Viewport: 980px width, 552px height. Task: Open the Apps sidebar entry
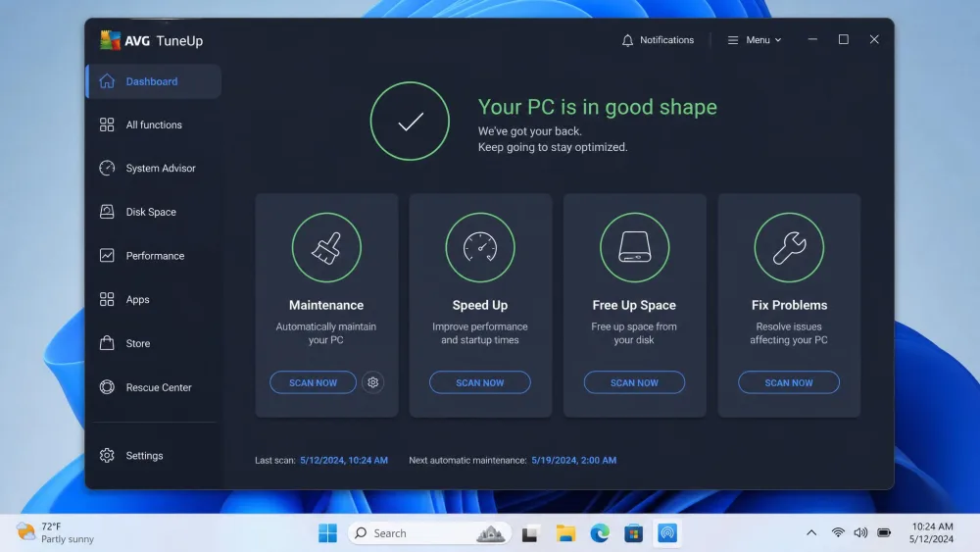[x=154, y=299]
